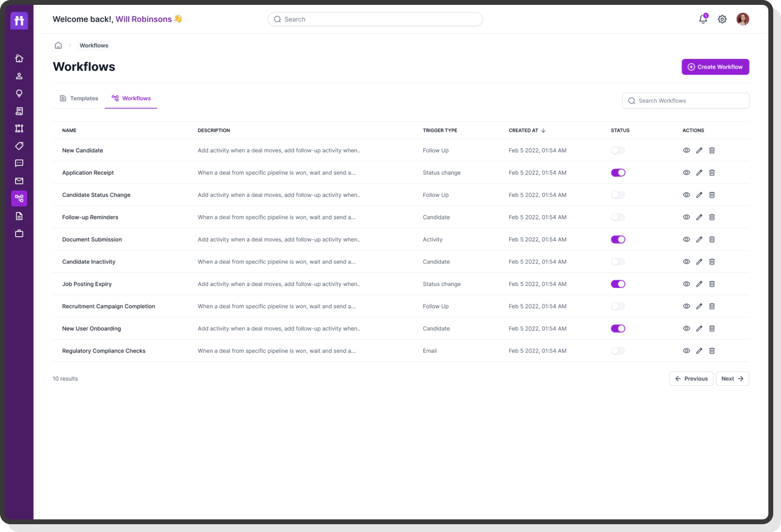
Task: Click Workflows breadcrumb item
Action: coord(94,45)
